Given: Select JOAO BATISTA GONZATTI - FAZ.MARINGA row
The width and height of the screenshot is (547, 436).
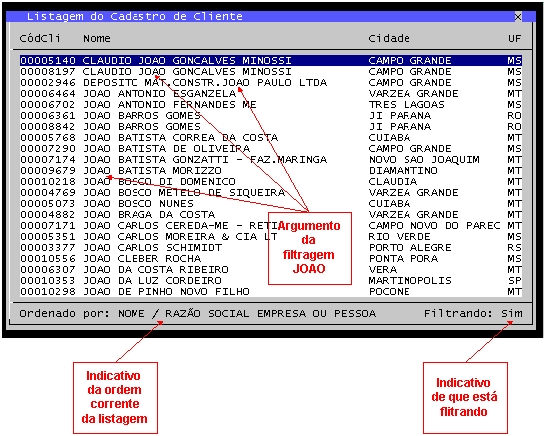Looking at the screenshot, I should (271, 159).
